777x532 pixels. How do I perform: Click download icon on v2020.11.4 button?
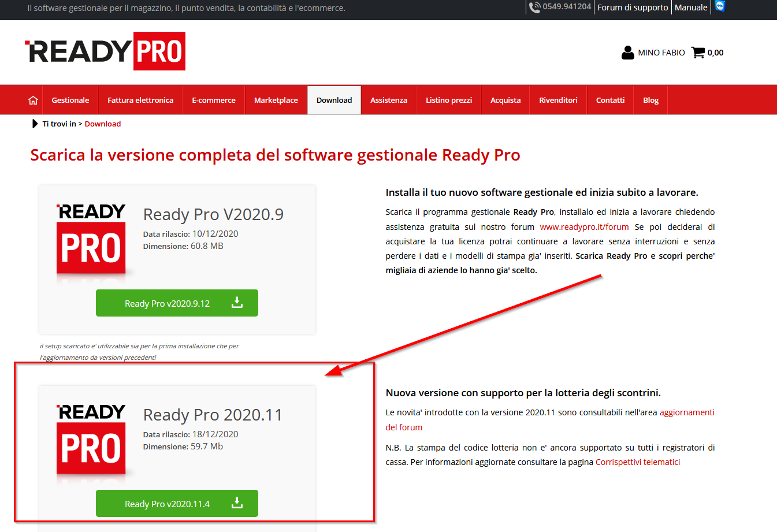click(237, 503)
